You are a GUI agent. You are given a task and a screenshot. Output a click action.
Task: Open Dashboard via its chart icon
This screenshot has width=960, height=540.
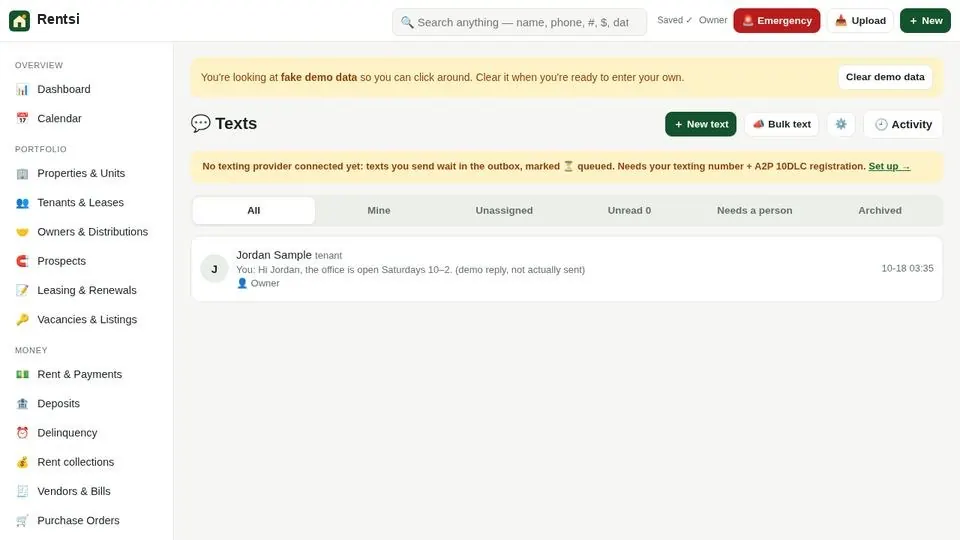coord(22,89)
